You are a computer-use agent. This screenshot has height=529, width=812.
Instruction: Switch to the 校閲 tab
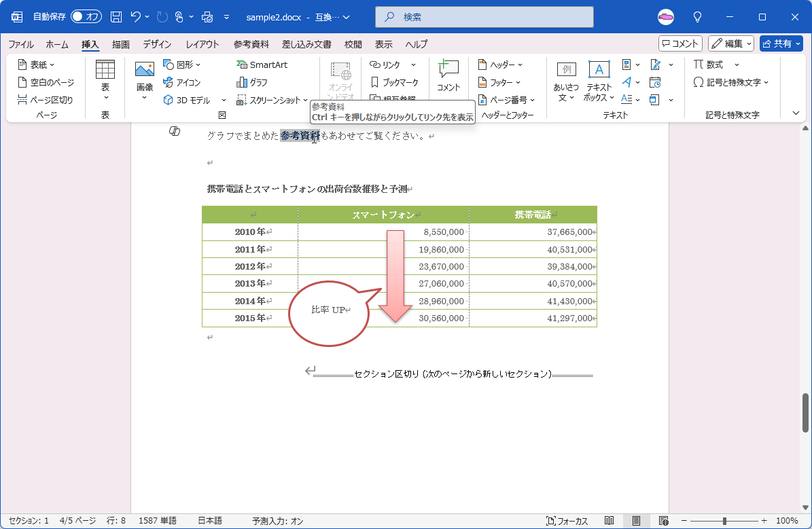point(353,45)
